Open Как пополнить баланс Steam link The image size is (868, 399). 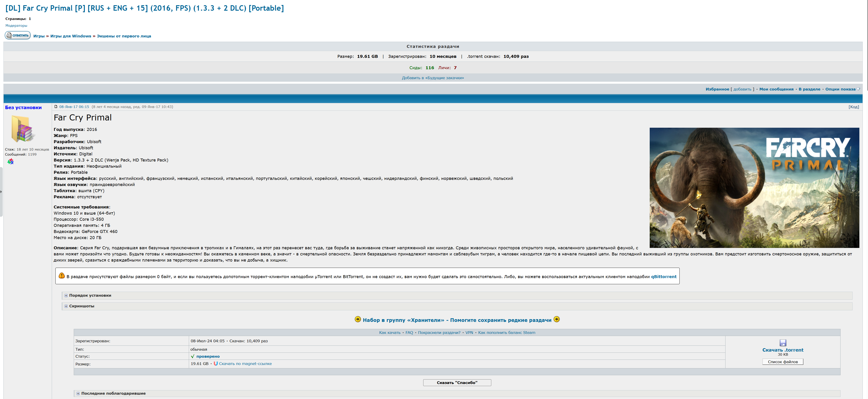click(507, 333)
